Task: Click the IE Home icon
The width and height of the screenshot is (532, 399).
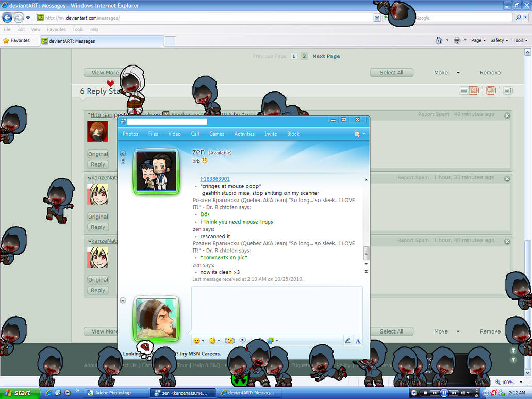Action: point(439,40)
